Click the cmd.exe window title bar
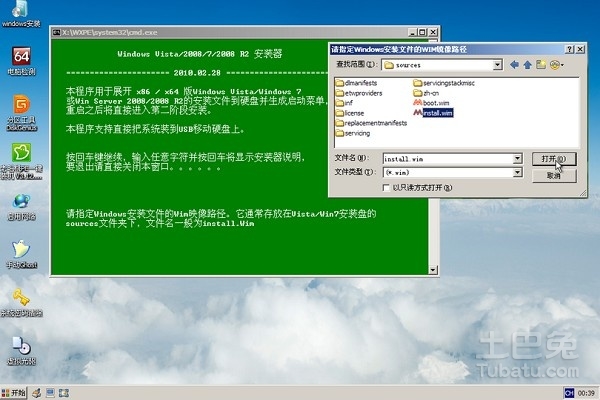 (230, 32)
